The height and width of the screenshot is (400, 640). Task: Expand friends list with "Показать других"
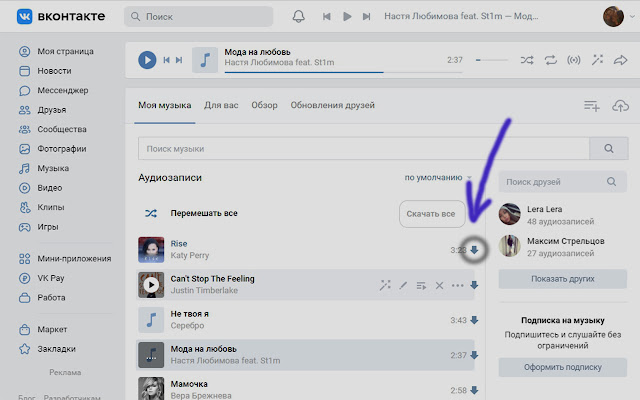[x=562, y=278]
